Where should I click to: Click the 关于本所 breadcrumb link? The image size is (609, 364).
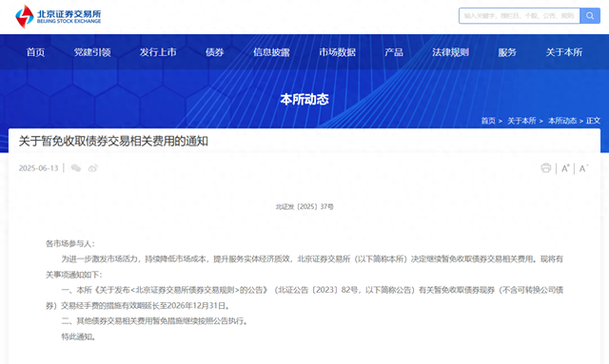click(521, 121)
